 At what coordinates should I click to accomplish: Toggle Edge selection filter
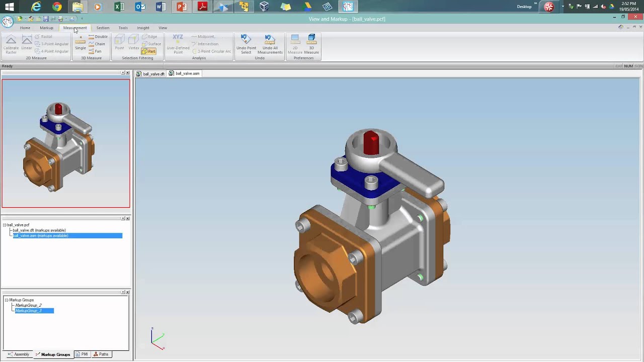(149, 37)
